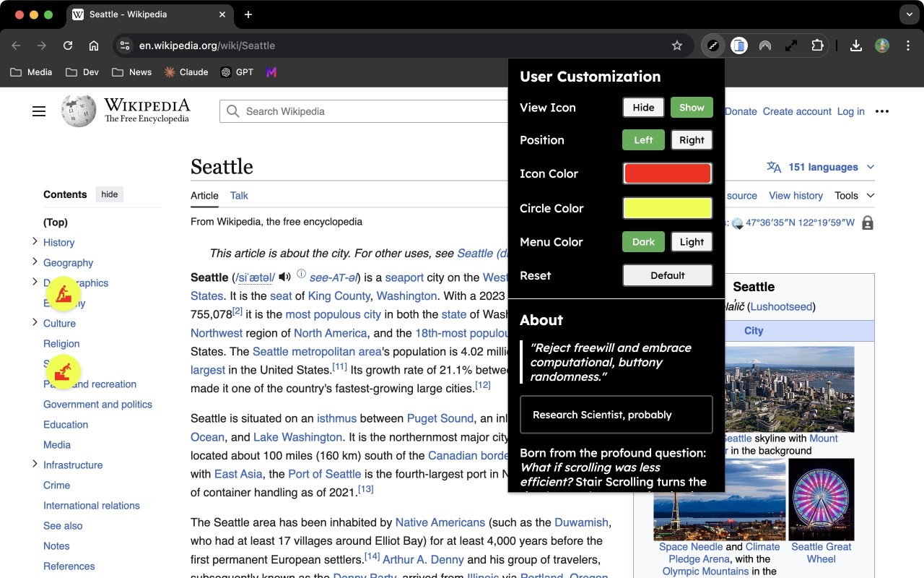Open the Media bookmarks folder
The width and height of the screenshot is (924, 578).
point(31,72)
